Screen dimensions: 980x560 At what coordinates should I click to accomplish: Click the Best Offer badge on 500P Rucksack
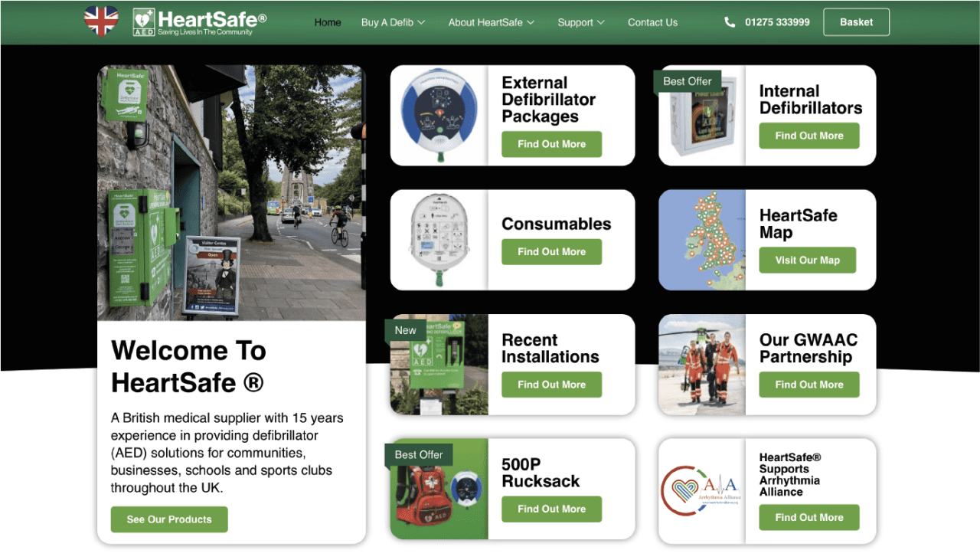418,454
